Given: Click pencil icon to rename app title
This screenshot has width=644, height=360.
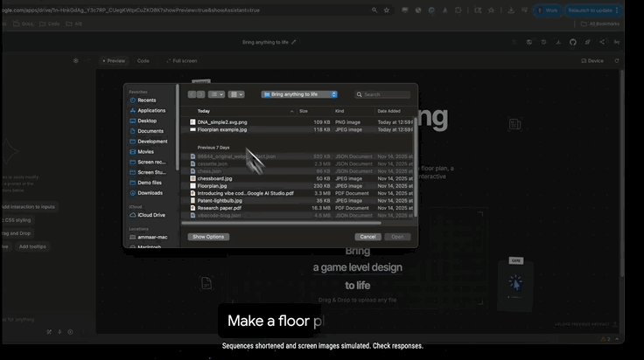Looking at the screenshot, I should point(294,42).
